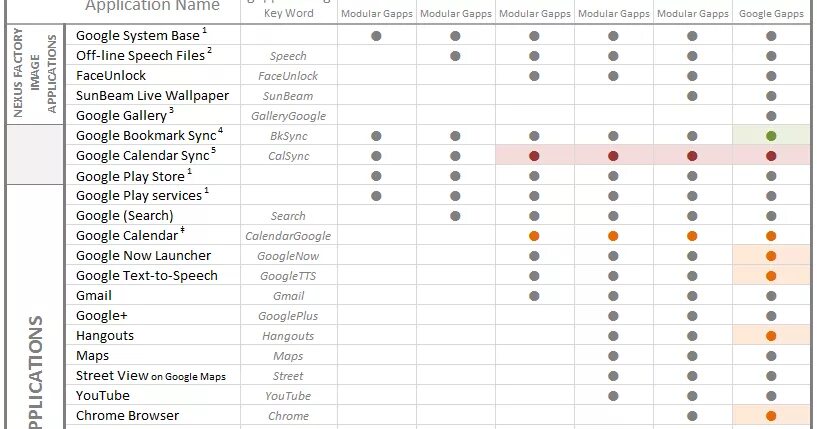Click the Application Name column header

[x=152, y=6]
